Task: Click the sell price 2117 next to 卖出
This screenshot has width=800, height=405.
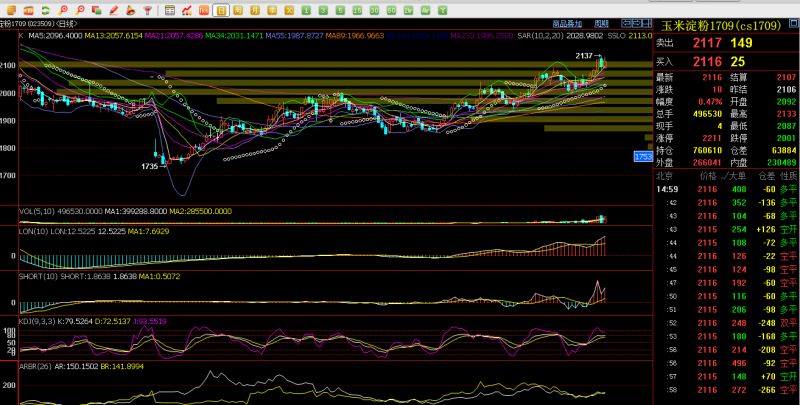Action: [707, 43]
